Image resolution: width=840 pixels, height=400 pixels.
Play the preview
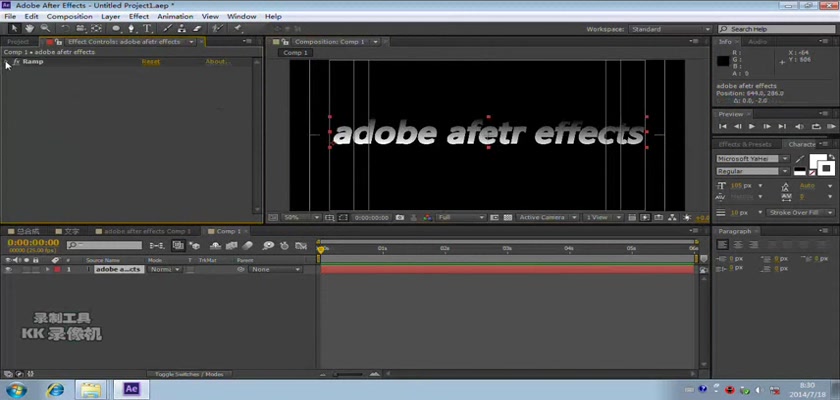tap(752, 127)
